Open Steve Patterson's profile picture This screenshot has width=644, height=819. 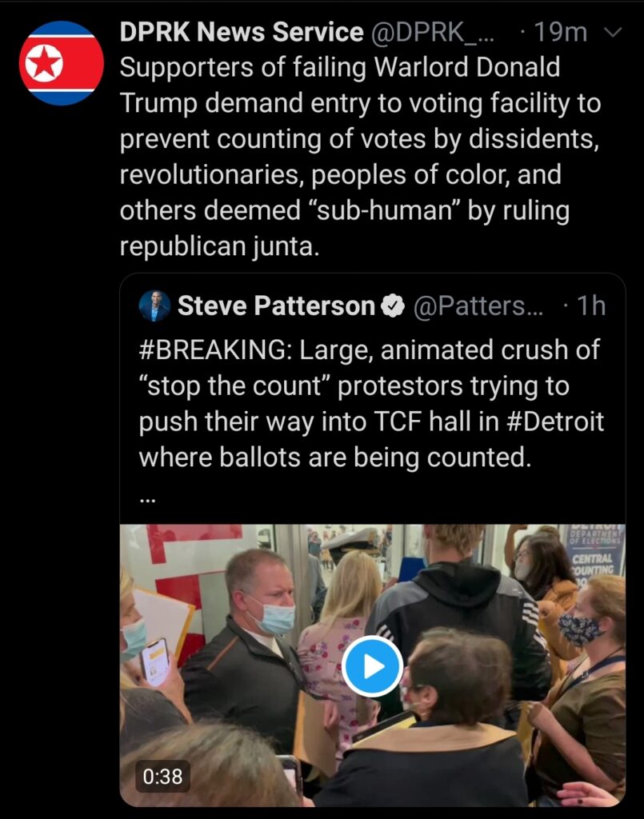click(x=154, y=306)
